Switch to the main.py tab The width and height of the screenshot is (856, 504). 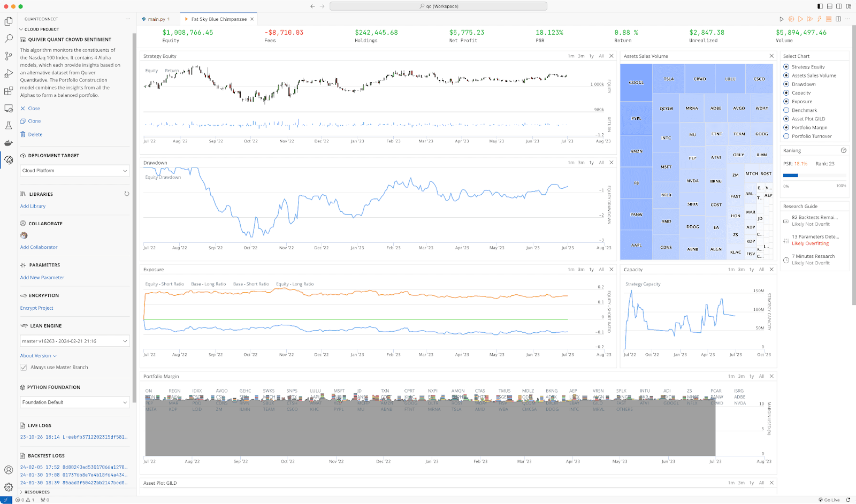click(156, 19)
